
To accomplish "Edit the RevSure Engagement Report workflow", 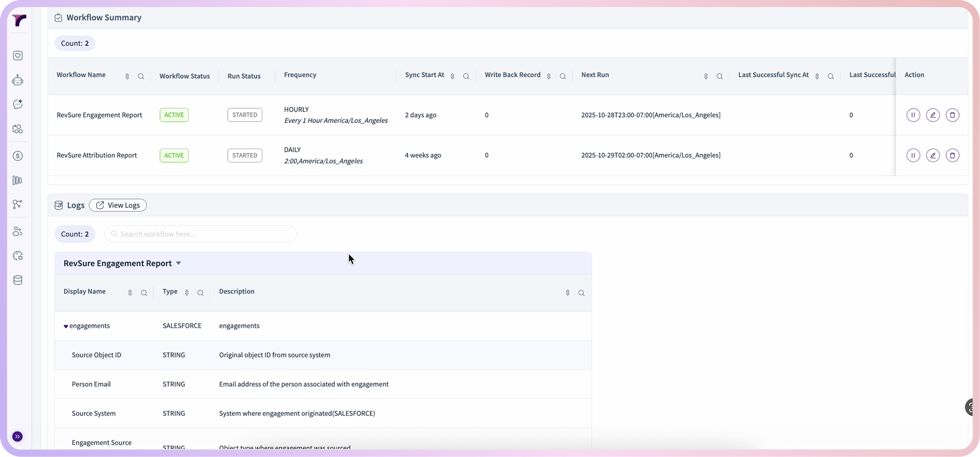I will click(x=933, y=115).
